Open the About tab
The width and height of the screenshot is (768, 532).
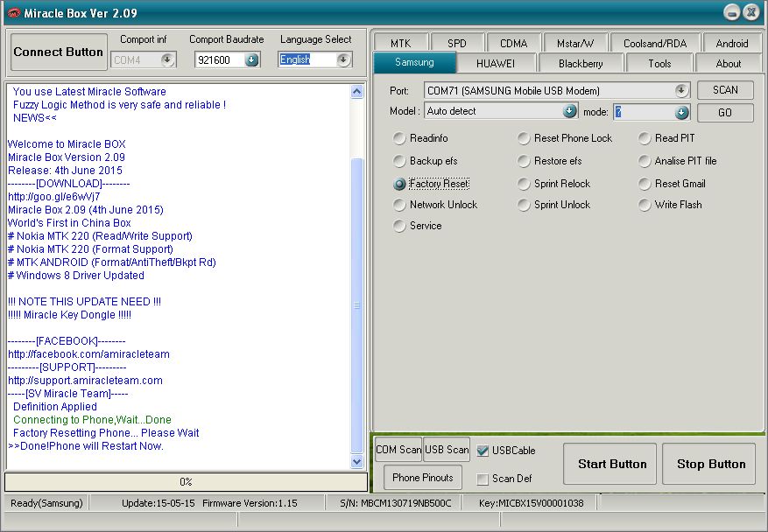point(729,64)
